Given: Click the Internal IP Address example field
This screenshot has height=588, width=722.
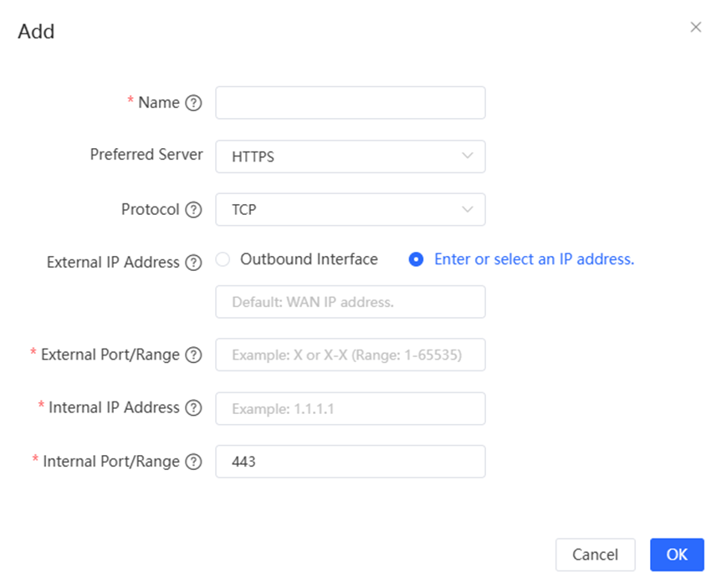Looking at the screenshot, I should [351, 408].
